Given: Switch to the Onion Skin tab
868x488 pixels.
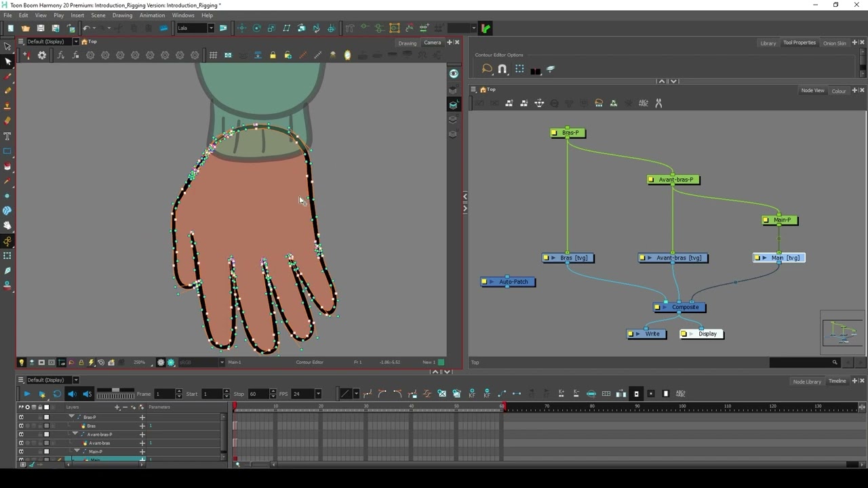Looking at the screenshot, I should coord(834,43).
